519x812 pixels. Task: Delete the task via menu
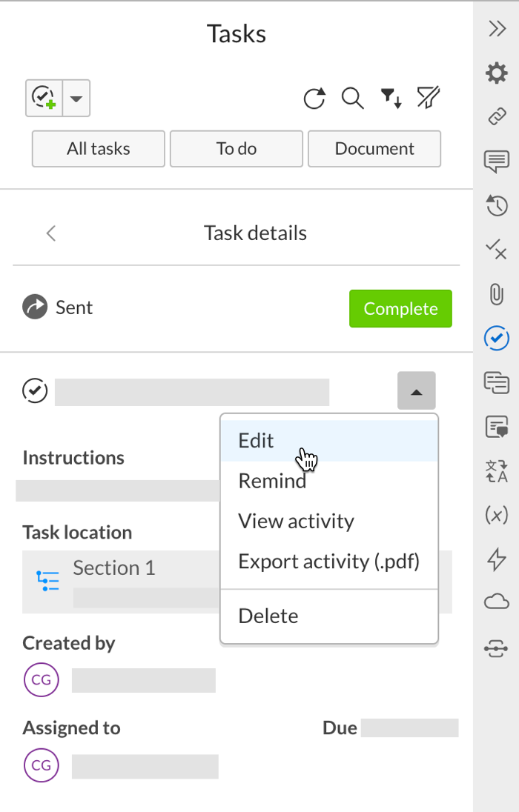(x=268, y=616)
